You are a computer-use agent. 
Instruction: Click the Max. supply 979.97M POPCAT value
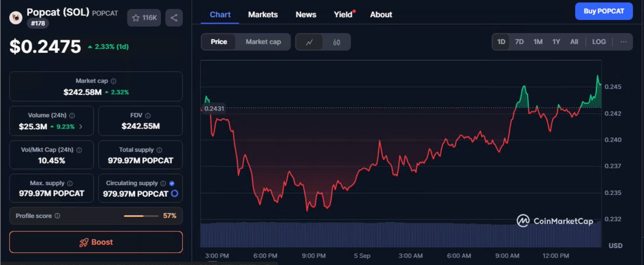52,194
